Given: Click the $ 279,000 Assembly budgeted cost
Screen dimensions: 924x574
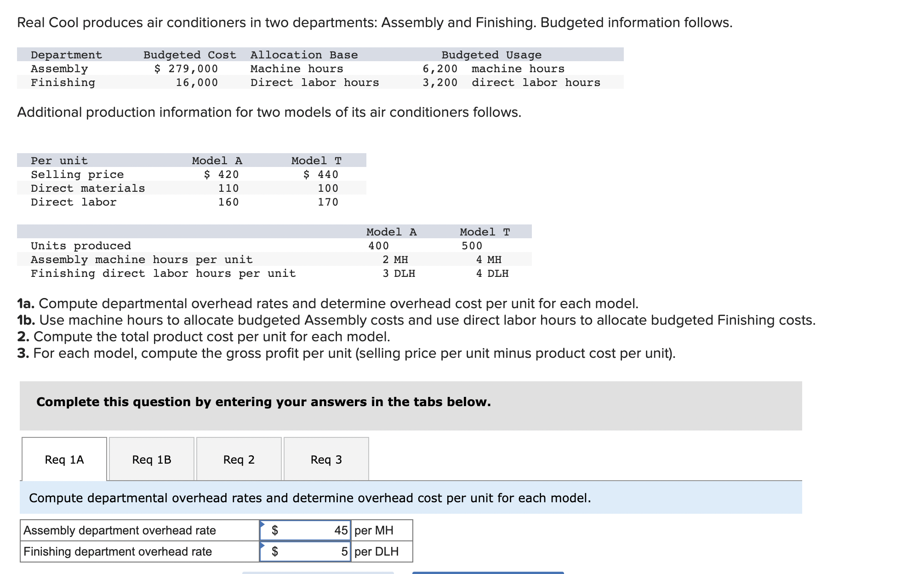Looking at the screenshot, I should click(x=186, y=69).
